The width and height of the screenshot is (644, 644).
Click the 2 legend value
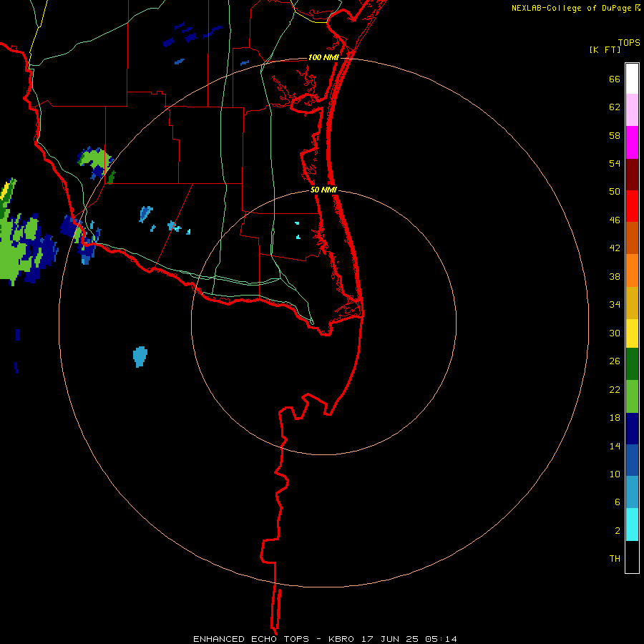point(617,531)
